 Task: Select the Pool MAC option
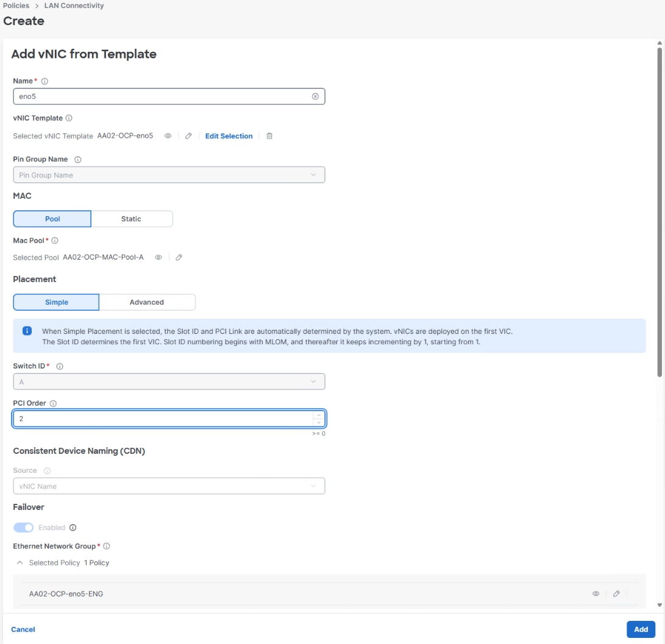pos(52,219)
